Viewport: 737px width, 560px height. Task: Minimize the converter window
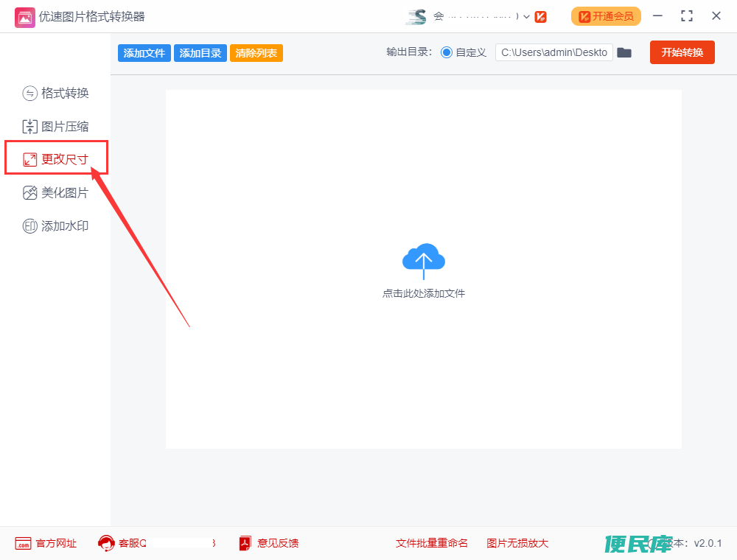pyautogui.click(x=657, y=16)
